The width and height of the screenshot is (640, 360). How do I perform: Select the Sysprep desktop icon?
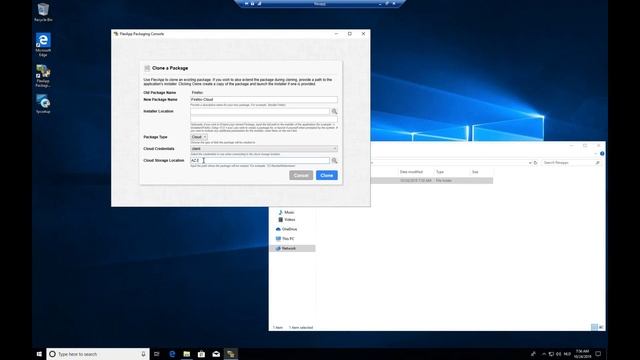(43, 104)
